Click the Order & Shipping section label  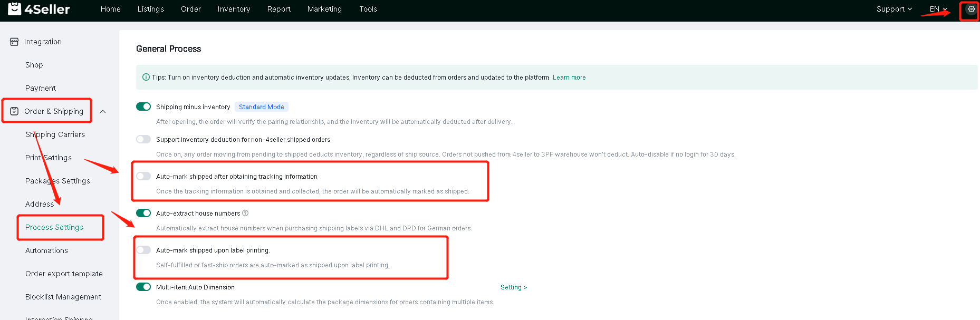(x=54, y=111)
